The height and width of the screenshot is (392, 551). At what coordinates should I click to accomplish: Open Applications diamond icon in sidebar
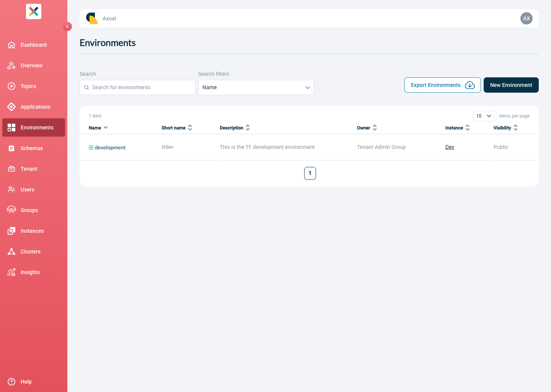coord(11,107)
